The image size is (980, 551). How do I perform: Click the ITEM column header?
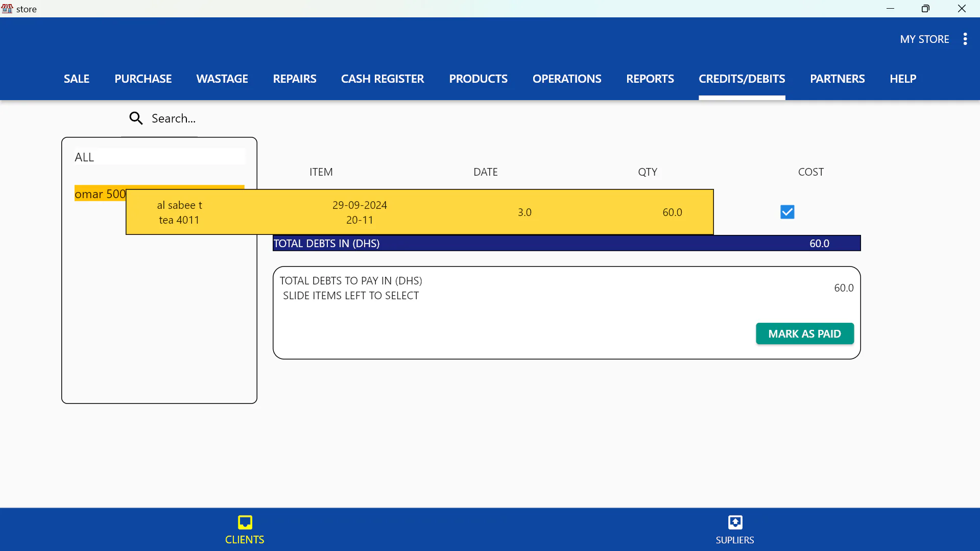click(x=321, y=172)
